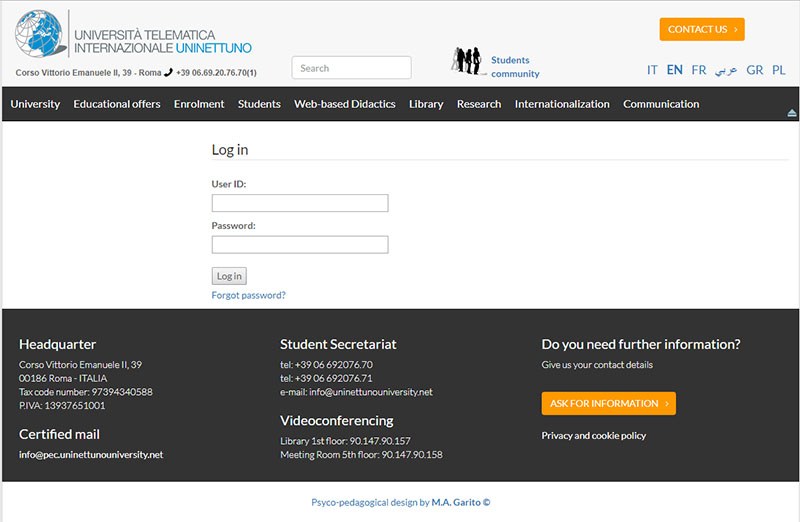Open the Privacy and cookie policy link

(593, 436)
